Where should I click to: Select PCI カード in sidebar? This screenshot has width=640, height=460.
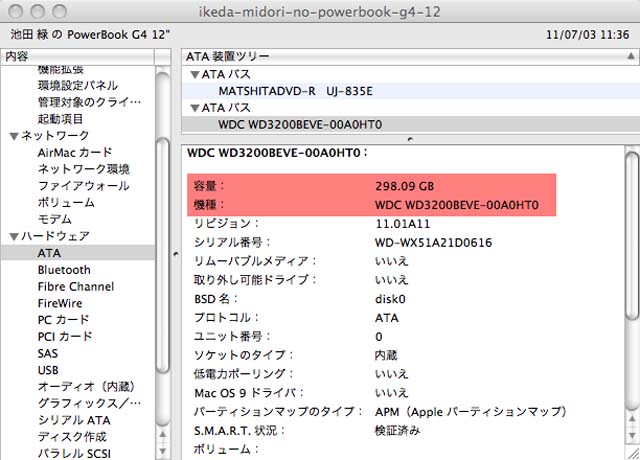(65, 337)
